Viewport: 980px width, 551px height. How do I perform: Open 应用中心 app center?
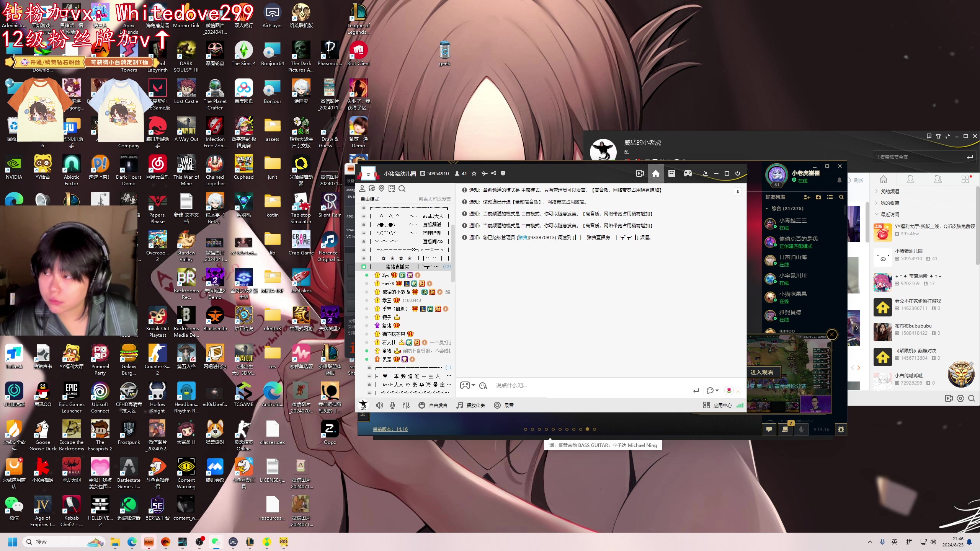click(x=718, y=405)
